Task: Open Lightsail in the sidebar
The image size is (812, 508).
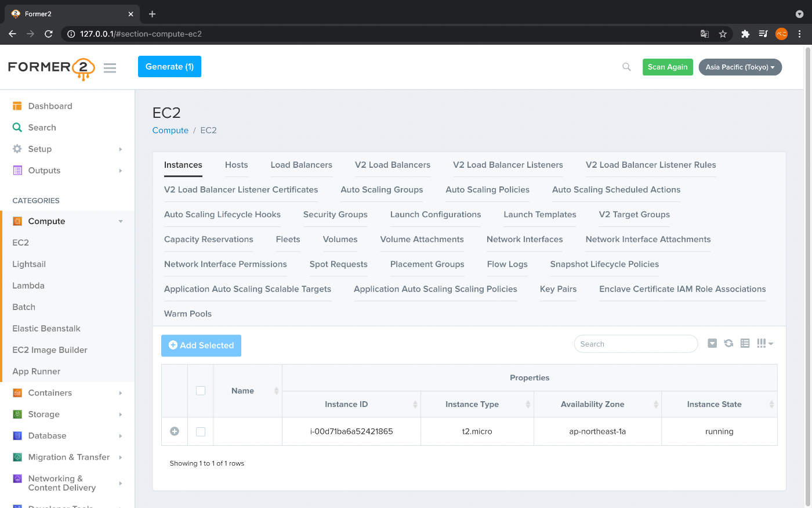Action: point(29,264)
